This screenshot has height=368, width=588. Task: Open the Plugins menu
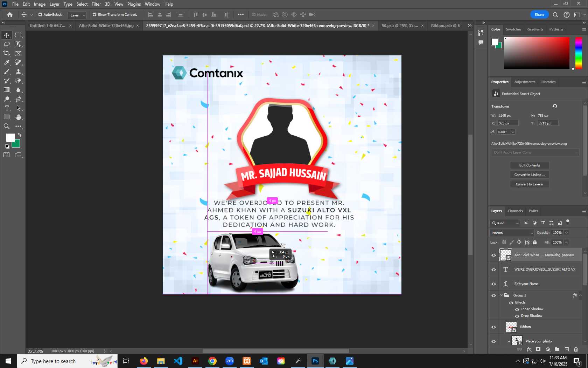[134, 4]
